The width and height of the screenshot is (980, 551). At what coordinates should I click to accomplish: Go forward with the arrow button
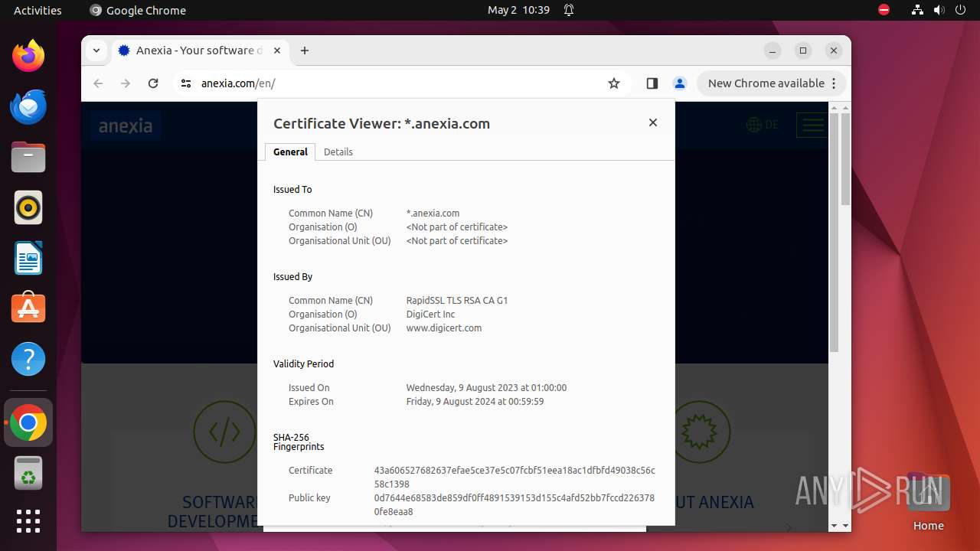pyautogui.click(x=126, y=83)
